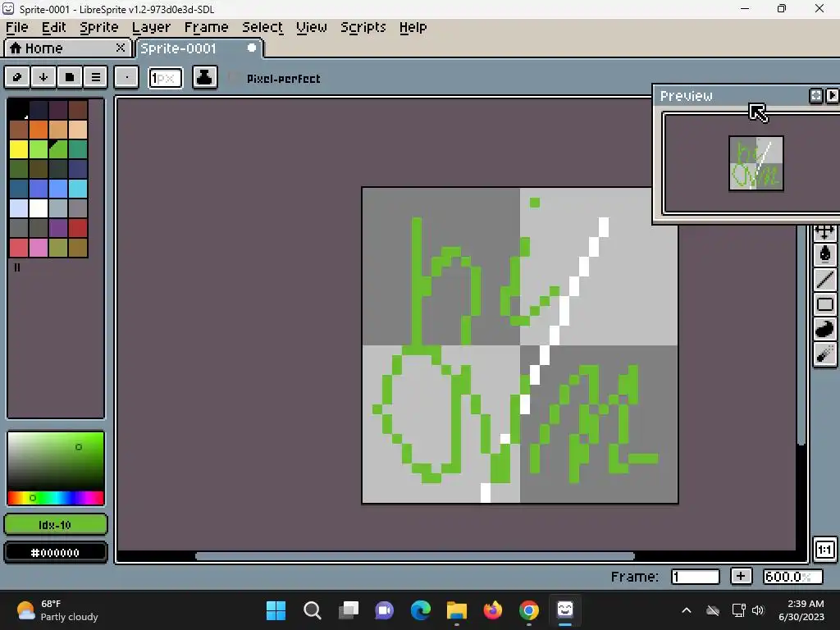
Task: Click the horizontal canvas scrollbar
Action: tap(415, 556)
